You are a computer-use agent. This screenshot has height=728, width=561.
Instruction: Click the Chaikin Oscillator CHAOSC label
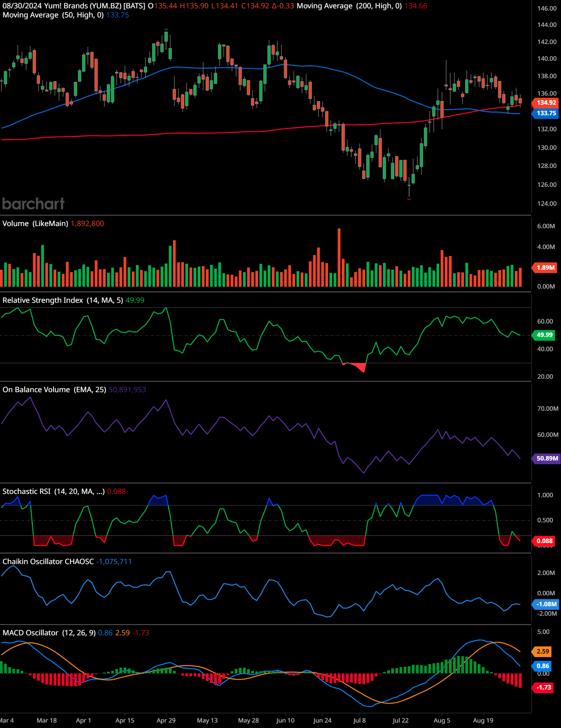[x=48, y=562]
